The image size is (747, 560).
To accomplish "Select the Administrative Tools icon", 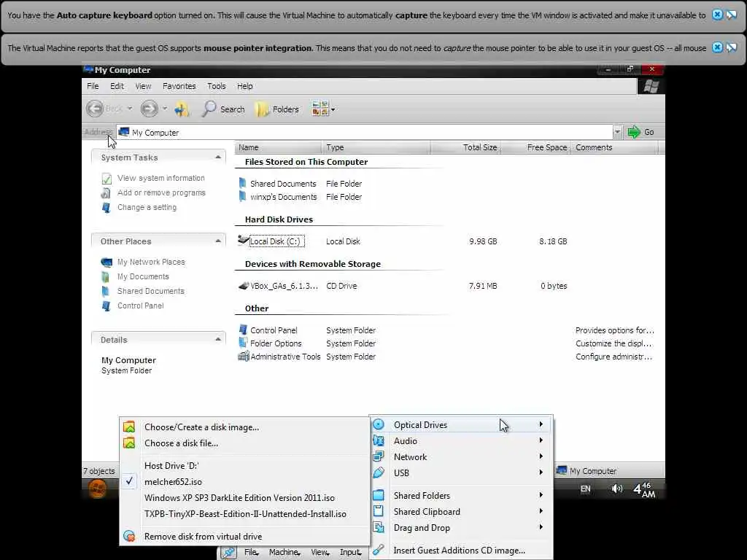I will (244, 356).
